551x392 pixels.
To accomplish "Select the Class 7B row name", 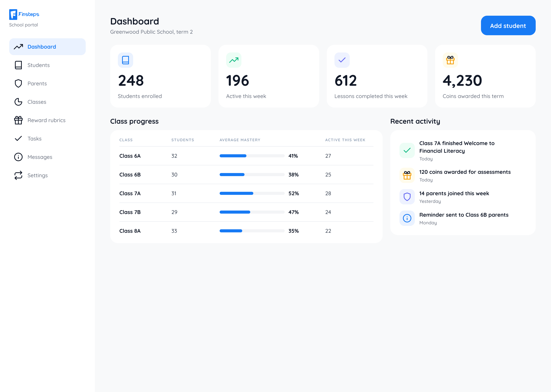I will click(130, 212).
